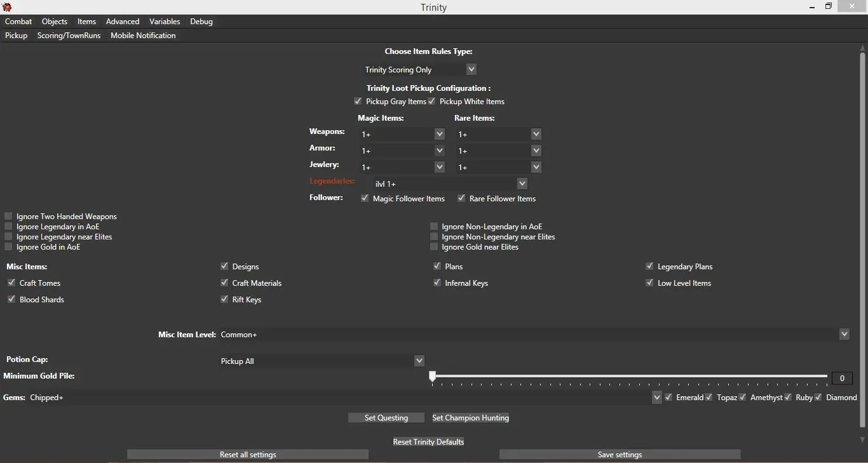This screenshot has height=463, width=868.
Task: Click the Set Champion Hunting button
Action: coord(471,418)
